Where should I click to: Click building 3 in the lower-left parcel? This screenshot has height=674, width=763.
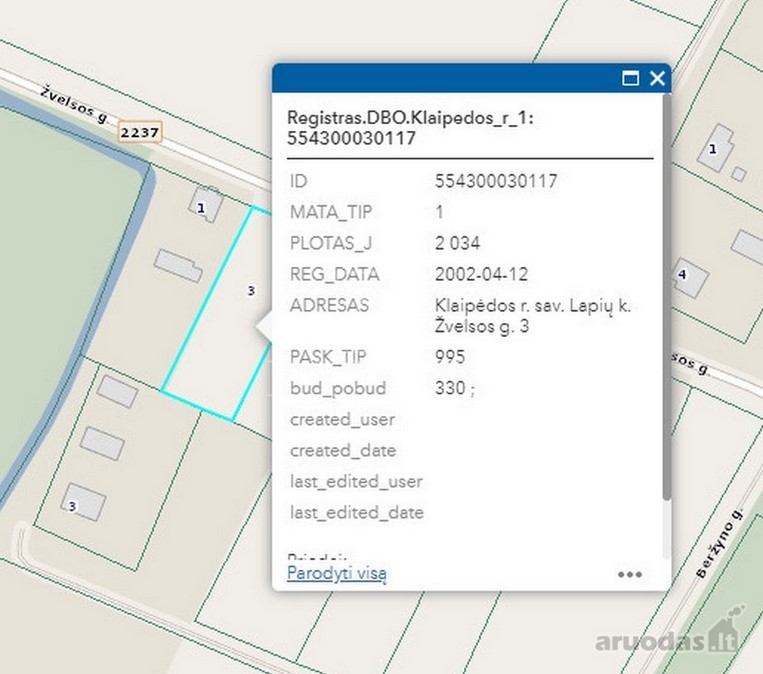pyautogui.click(x=83, y=502)
